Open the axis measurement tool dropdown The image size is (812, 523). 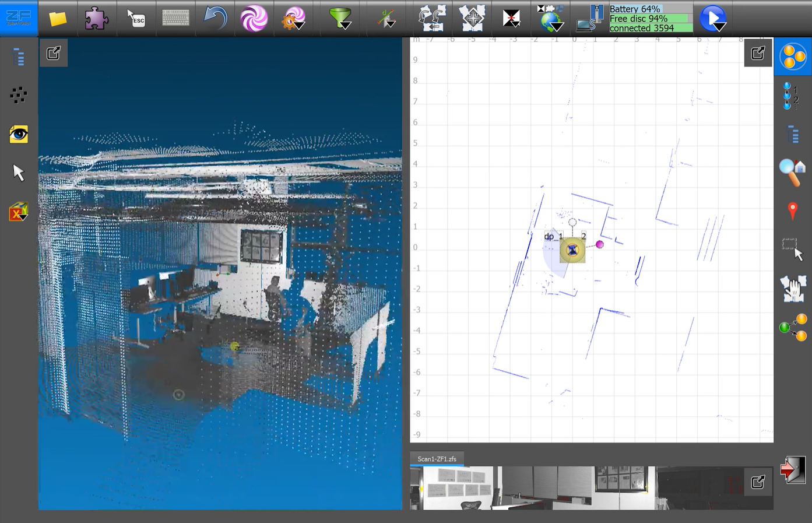click(386, 18)
